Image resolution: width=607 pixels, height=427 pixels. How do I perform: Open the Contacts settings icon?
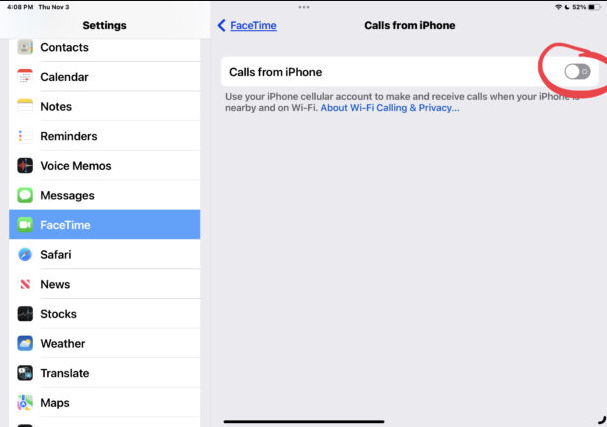(x=25, y=47)
